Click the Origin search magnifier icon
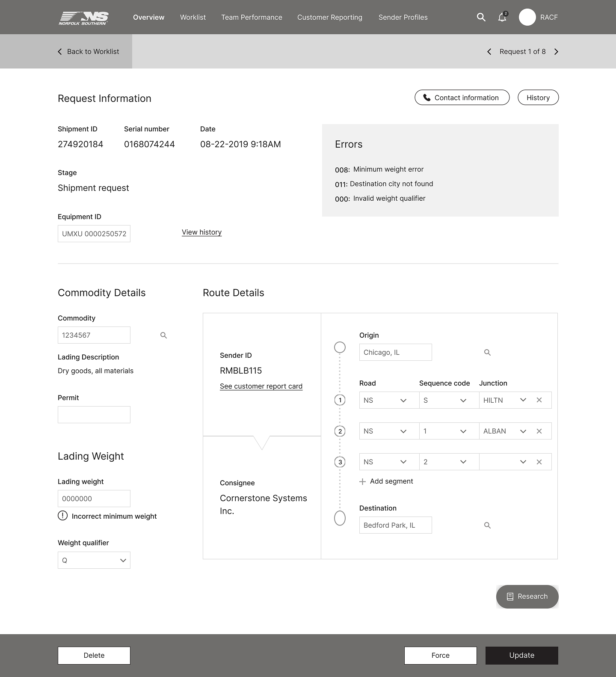The height and width of the screenshot is (677, 616). click(487, 352)
